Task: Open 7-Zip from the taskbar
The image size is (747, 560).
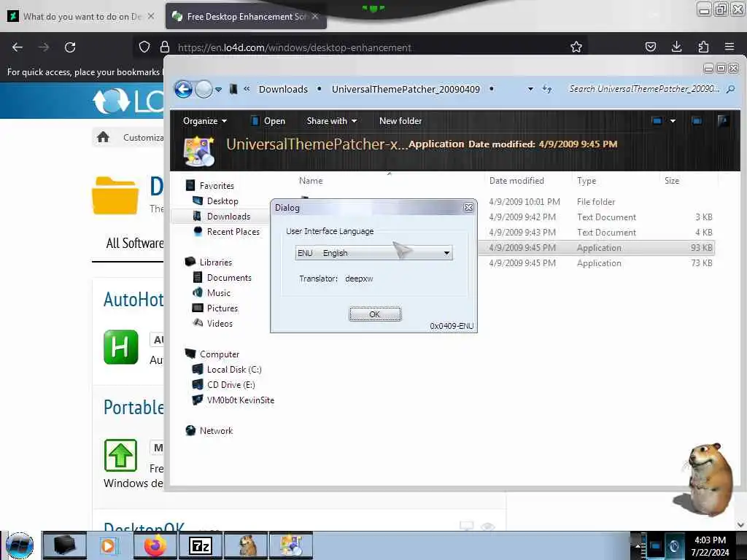Action: click(200, 545)
